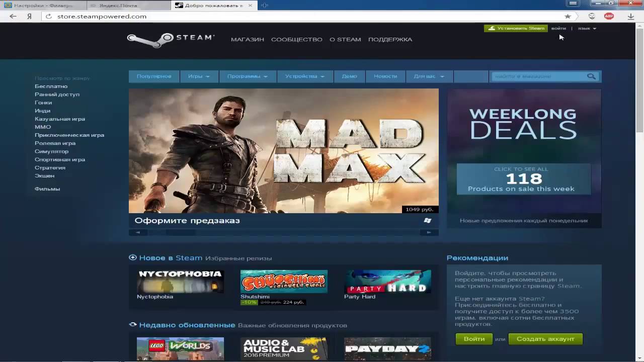Image resolution: width=644 pixels, height=362 pixels.
Task: Click the Yandex 'Я' home icon
Action: [x=30, y=16]
